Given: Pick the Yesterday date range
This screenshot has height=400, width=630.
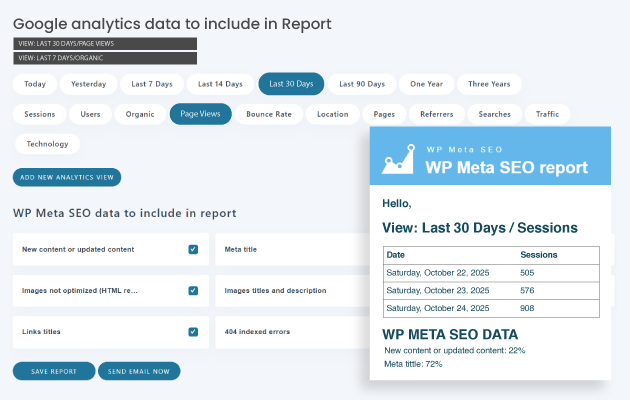Looking at the screenshot, I should point(88,84).
